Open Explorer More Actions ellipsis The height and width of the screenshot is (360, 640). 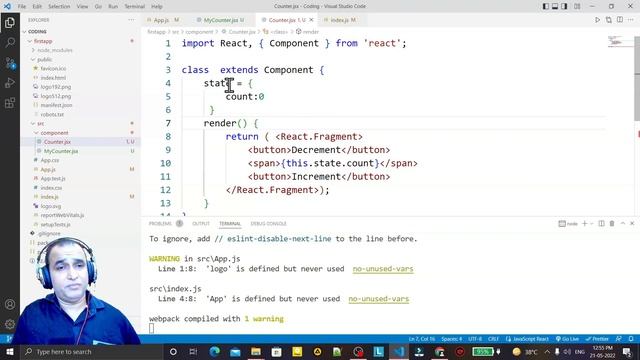pyautogui.click(x=131, y=20)
